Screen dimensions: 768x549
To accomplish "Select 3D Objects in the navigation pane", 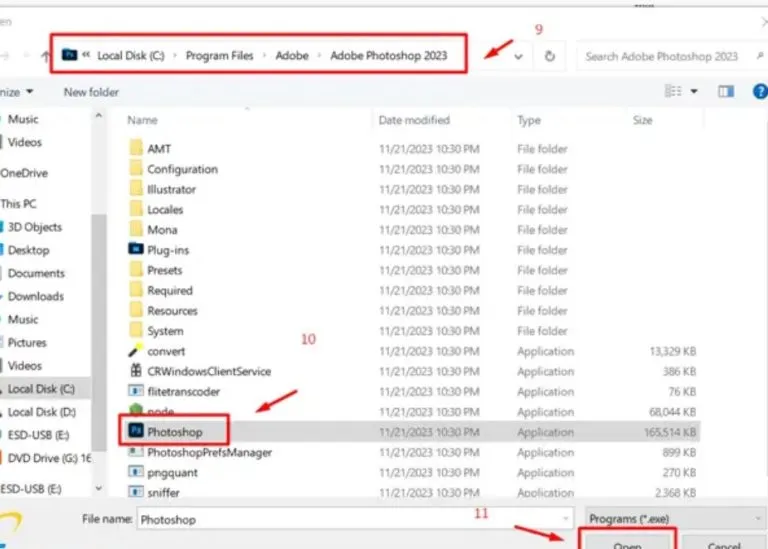I will (x=34, y=227).
